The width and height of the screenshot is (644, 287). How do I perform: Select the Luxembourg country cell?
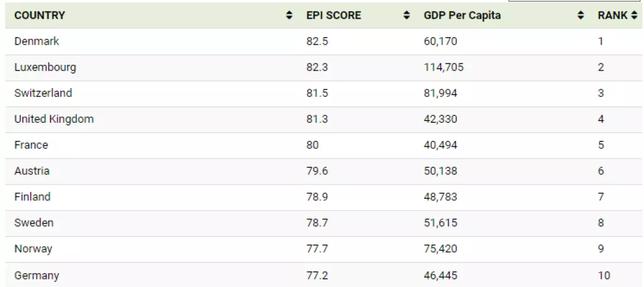click(x=45, y=67)
